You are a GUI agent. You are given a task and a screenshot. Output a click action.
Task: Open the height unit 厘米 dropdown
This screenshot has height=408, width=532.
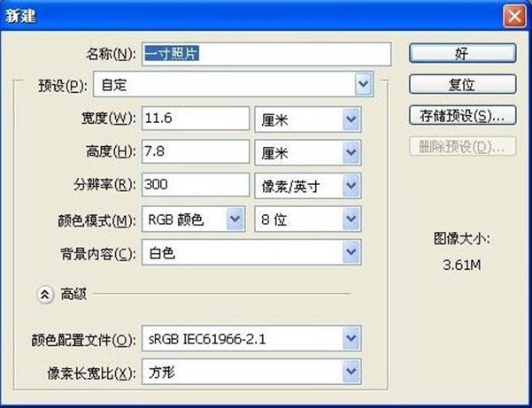click(308, 152)
